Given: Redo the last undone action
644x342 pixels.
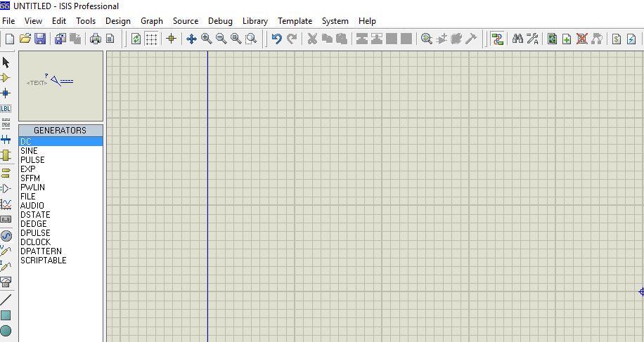Looking at the screenshot, I should [x=292, y=39].
